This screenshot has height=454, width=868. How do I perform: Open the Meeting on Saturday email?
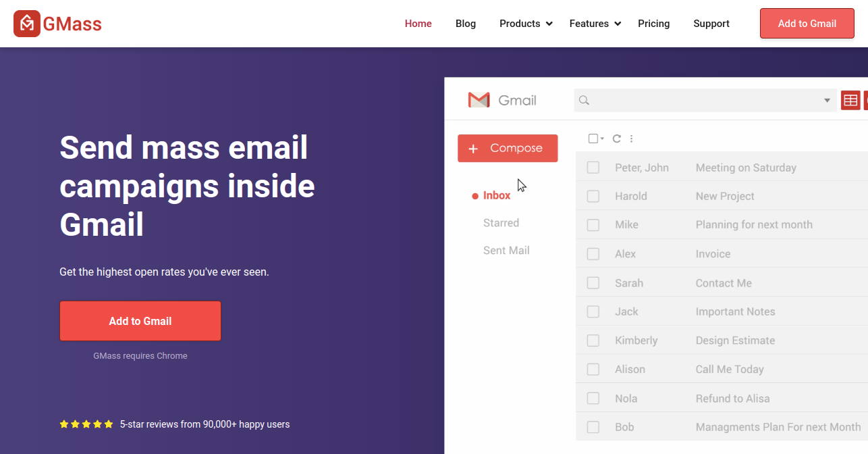[x=746, y=168]
